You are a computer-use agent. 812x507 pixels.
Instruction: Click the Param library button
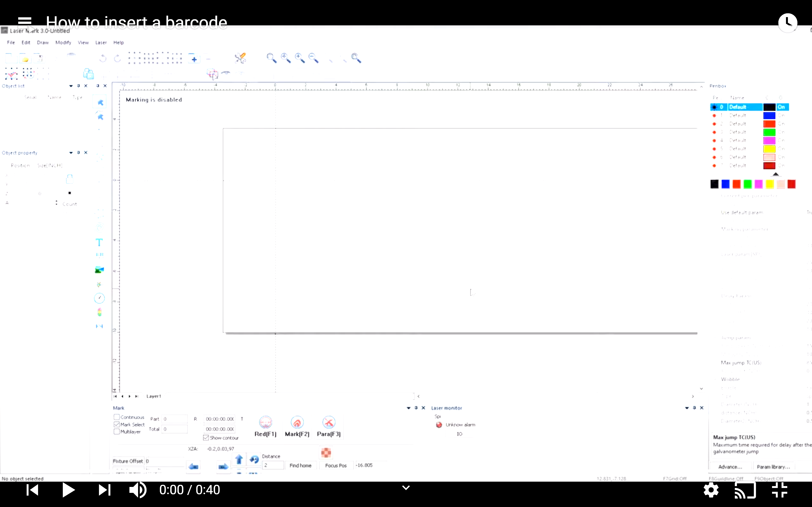pos(774,467)
